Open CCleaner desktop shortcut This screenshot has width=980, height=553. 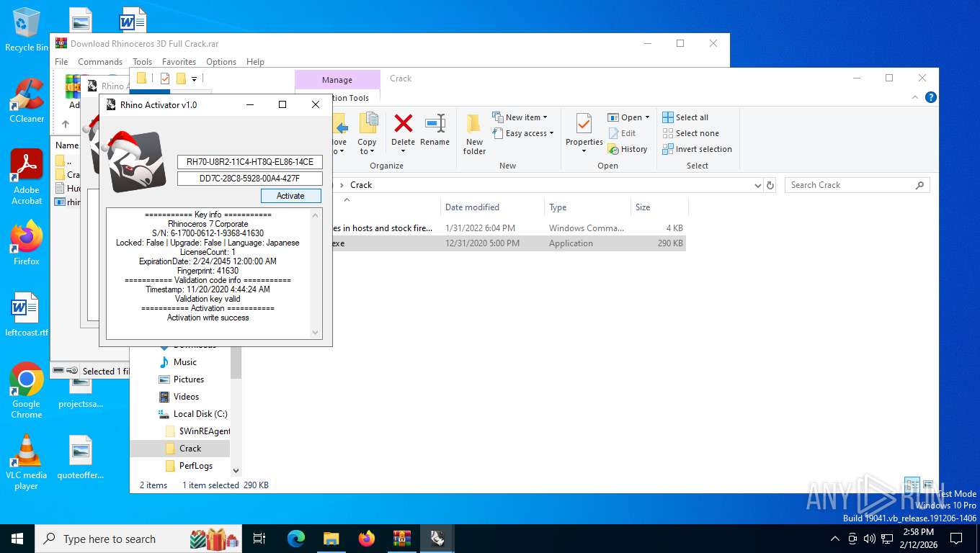tap(27, 100)
